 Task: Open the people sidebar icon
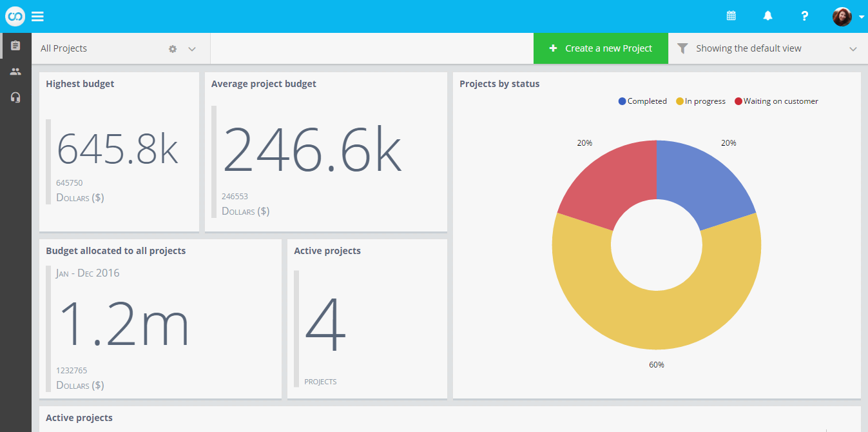[15, 72]
